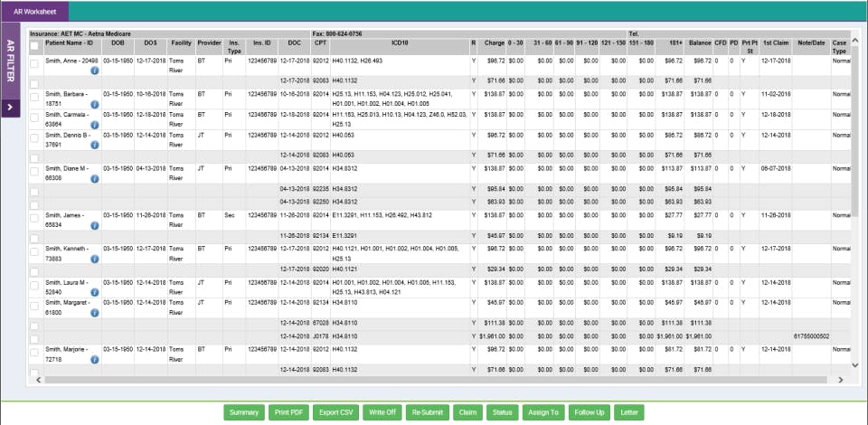Image resolution: width=868 pixels, height=425 pixels.
Task: Click the table's scroll left arrow
Action: pyautogui.click(x=38, y=380)
